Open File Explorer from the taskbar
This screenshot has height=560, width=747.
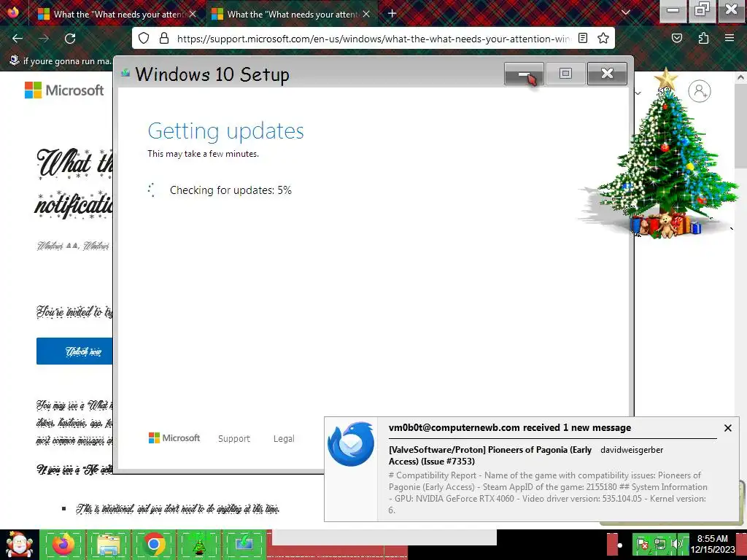pos(109,544)
